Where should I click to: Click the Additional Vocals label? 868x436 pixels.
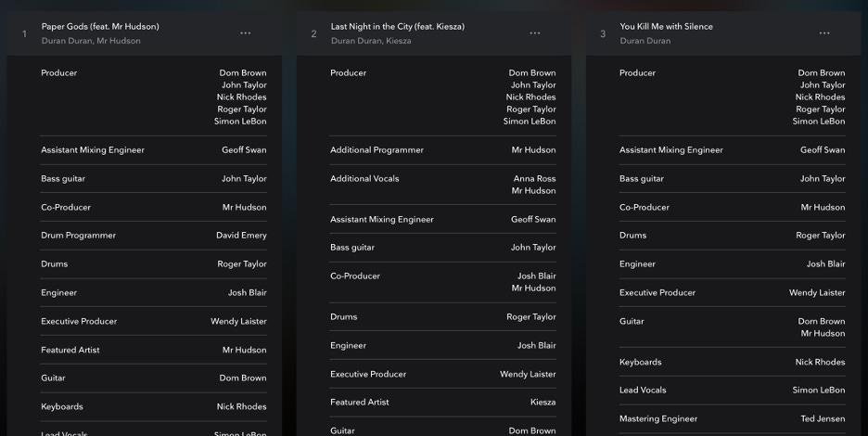coord(364,178)
